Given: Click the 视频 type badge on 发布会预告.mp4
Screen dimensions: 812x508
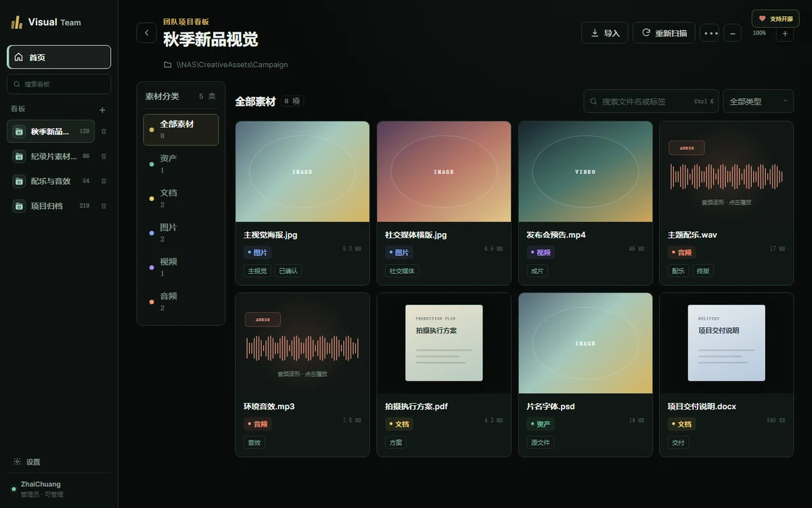Looking at the screenshot, I should (x=541, y=253).
